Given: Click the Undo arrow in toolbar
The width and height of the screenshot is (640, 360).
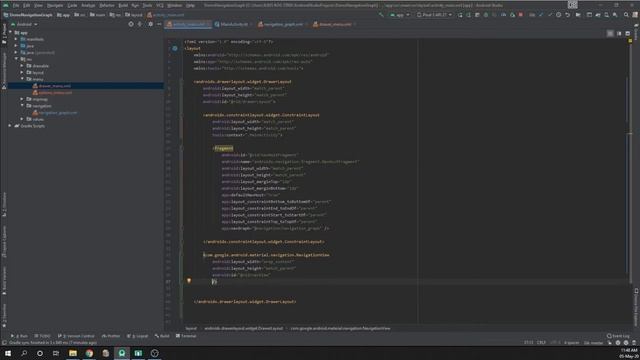Looking at the screenshot, I should tap(567, 15).
